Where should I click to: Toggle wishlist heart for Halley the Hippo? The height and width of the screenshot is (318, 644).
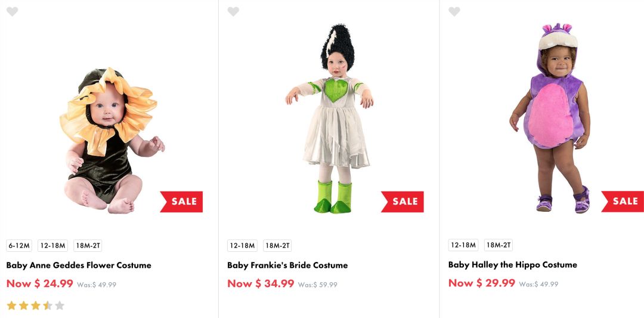[x=454, y=11]
